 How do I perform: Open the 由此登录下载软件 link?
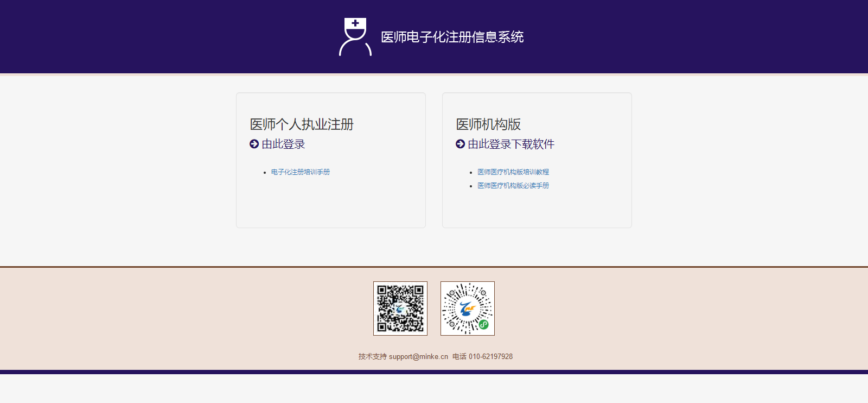pyautogui.click(x=511, y=144)
